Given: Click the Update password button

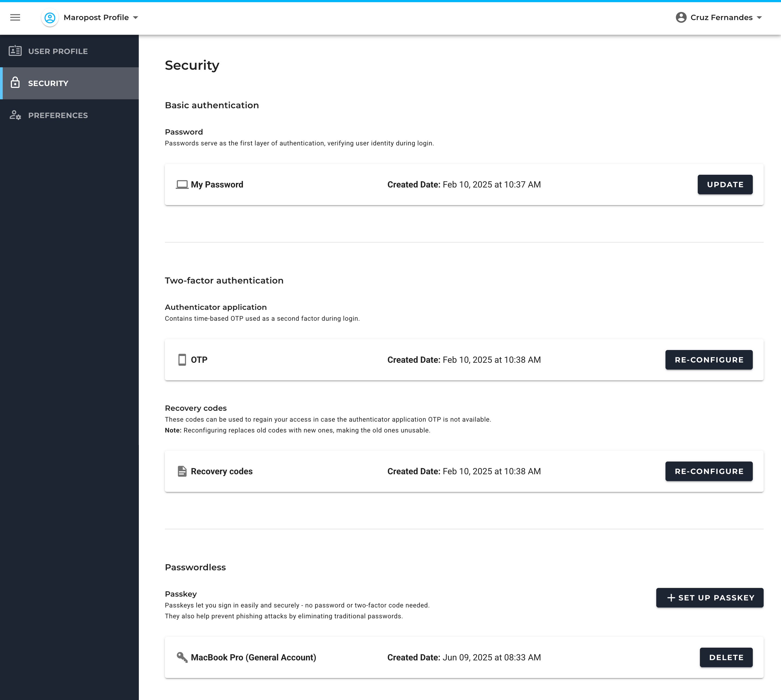Looking at the screenshot, I should tap(725, 184).
